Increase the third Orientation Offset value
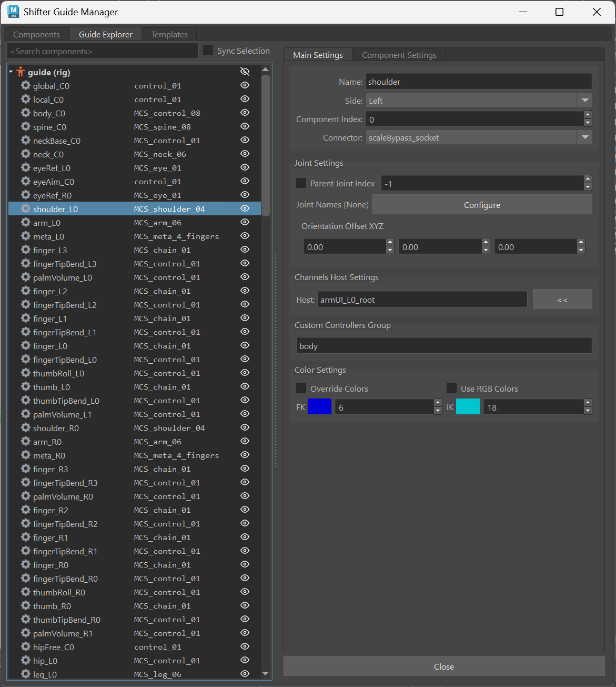 coord(581,243)
